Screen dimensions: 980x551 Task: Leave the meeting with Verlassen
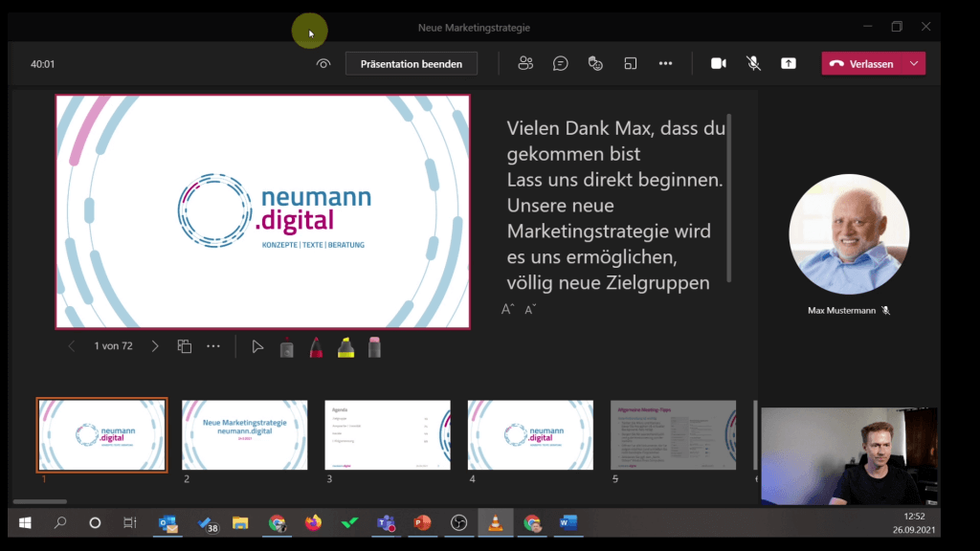pos(862,64)
